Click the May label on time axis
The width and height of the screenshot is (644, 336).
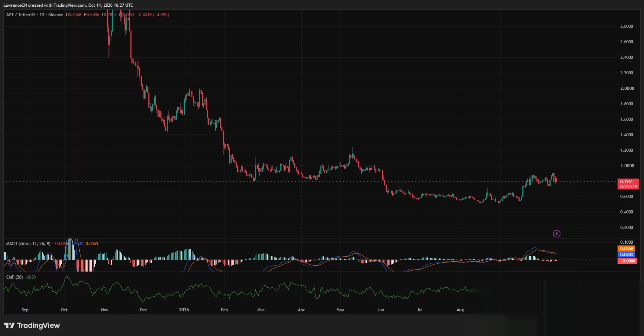[x=340, y=310]
